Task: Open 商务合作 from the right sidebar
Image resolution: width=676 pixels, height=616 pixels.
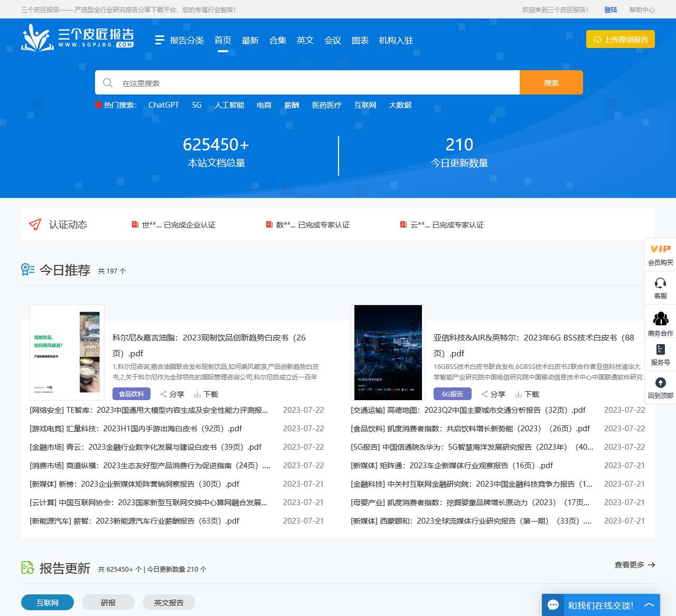Action: 660,323
